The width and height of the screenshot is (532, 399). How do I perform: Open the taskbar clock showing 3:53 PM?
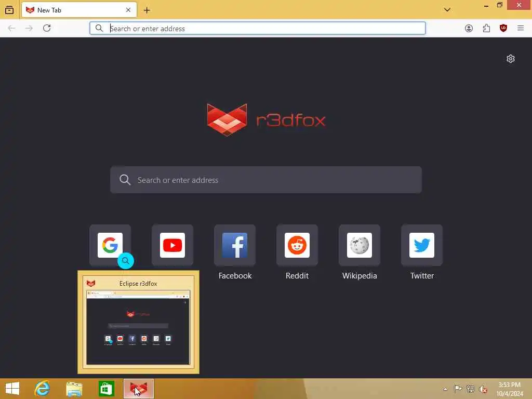click(x=510, y=389)
